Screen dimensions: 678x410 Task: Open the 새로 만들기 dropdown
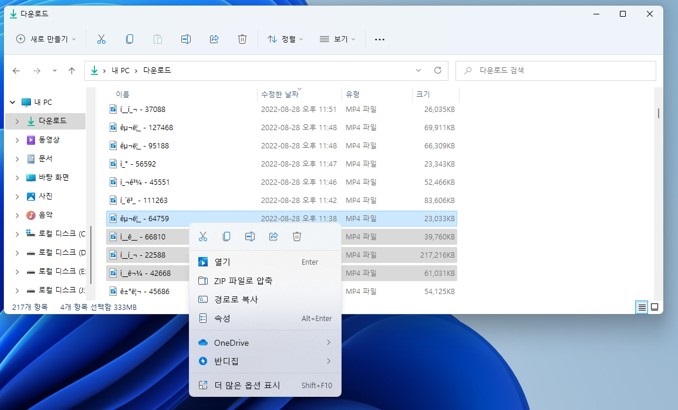(x=46, y=39)
